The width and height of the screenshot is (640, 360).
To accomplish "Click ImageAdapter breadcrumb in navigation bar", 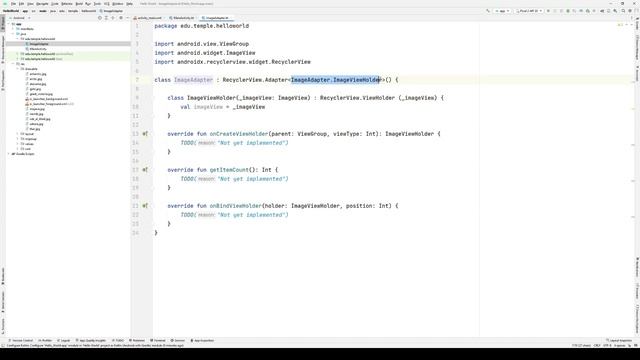I will coord(111,11).
